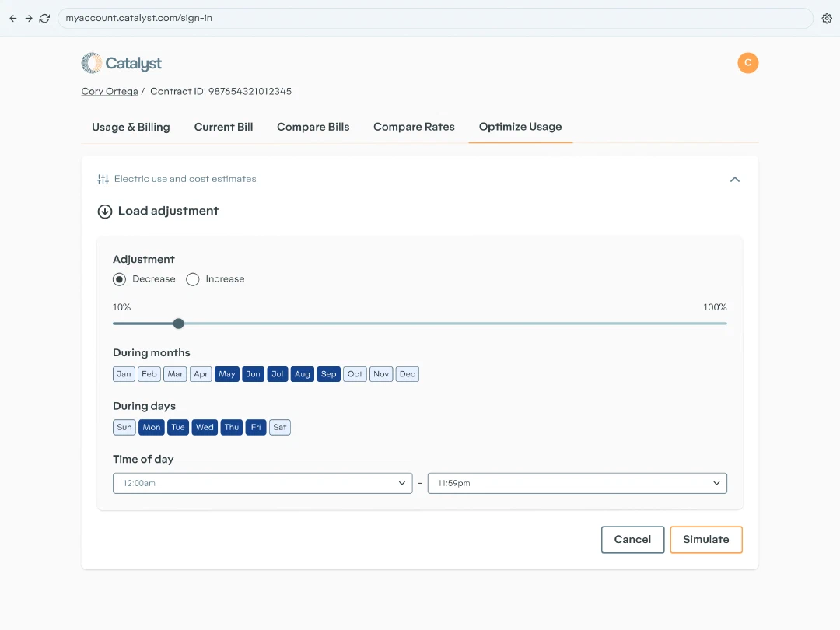The image size is (840, 630).
Task: Click the Catalyst logo
Action: click(121, 63)
